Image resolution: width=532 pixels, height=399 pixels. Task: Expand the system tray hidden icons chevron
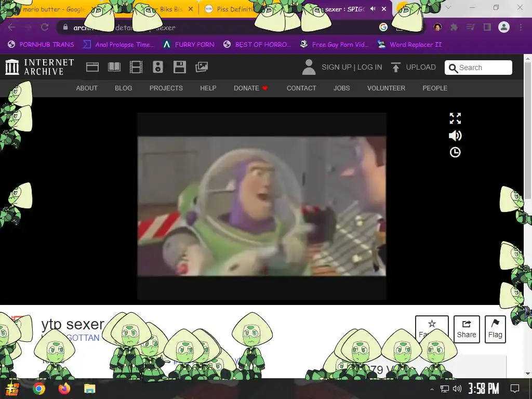pyautogui.click(x=432, y=389)
